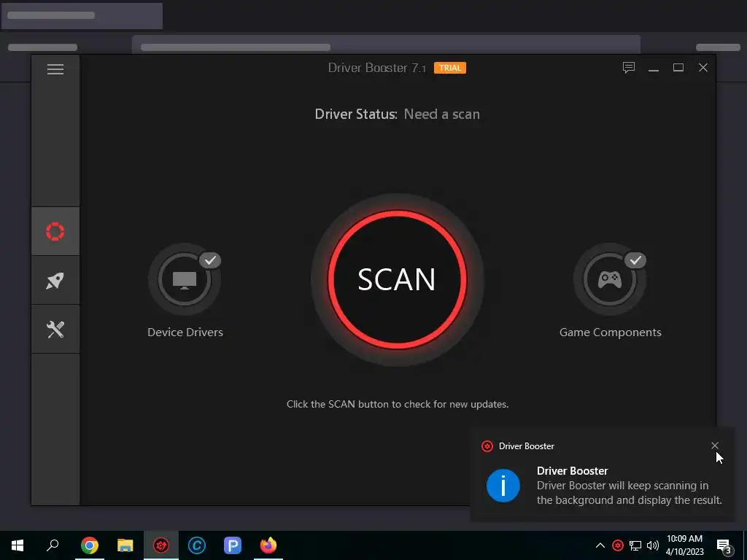
Task: Open volume control tray icon
Action: click(653, 545)
